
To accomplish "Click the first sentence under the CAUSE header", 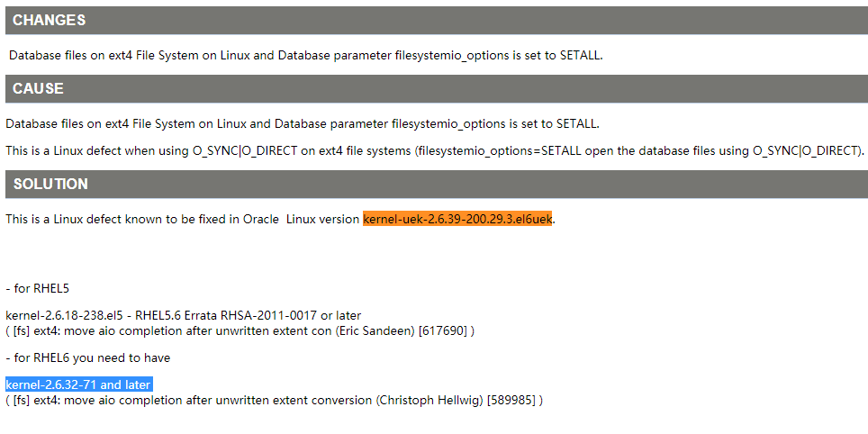I will click(303, 124).
